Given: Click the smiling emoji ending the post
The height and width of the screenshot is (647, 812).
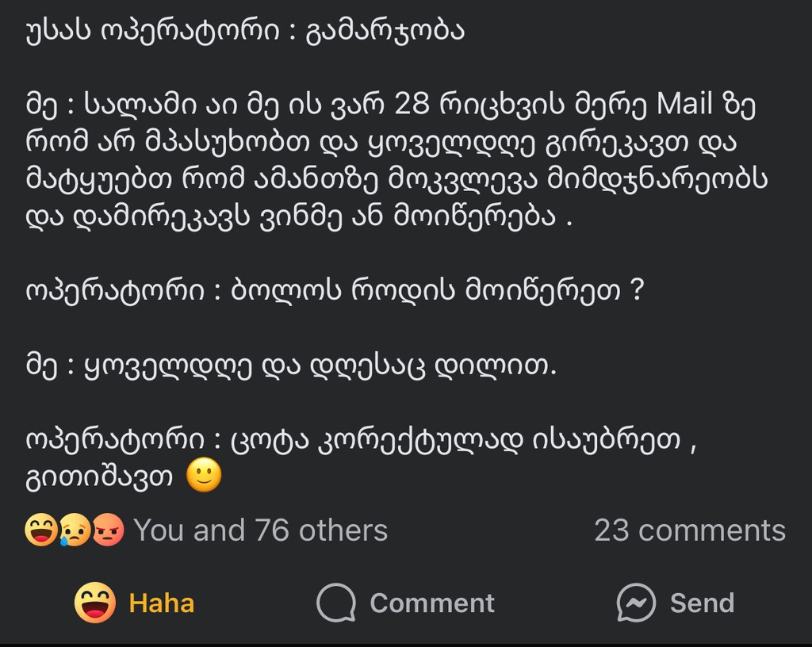Looking at the screenshot, I should (x=204, y=475).
